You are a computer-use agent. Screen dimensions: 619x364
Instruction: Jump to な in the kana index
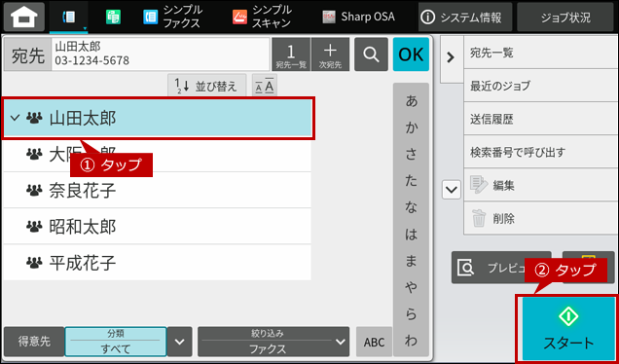tap(411, 207)
